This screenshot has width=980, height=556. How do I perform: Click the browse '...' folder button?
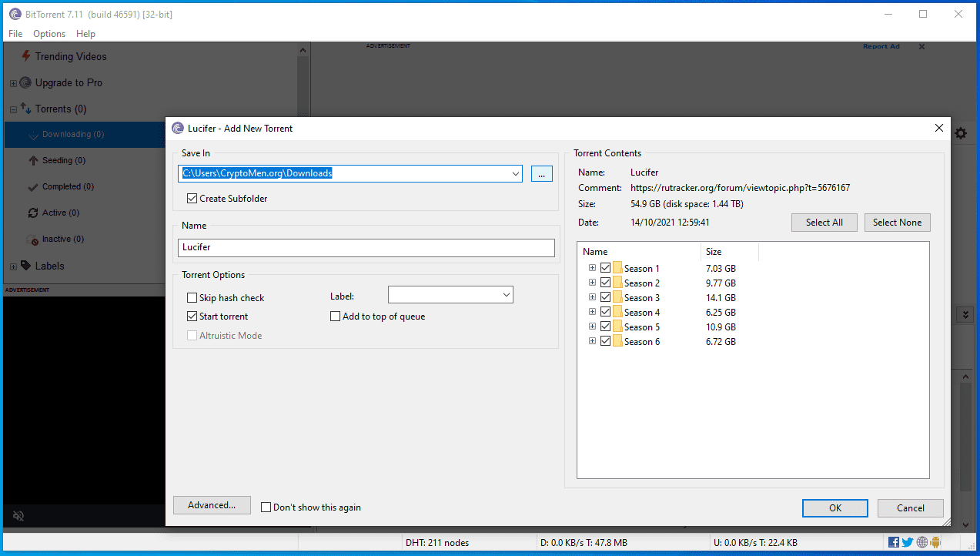pos(542,174)
